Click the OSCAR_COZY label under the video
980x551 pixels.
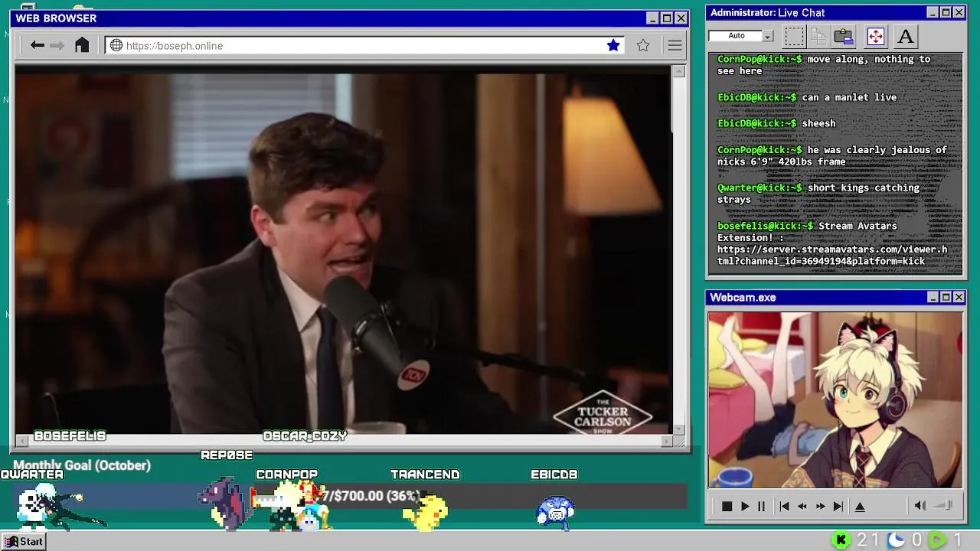pos(305,435)
